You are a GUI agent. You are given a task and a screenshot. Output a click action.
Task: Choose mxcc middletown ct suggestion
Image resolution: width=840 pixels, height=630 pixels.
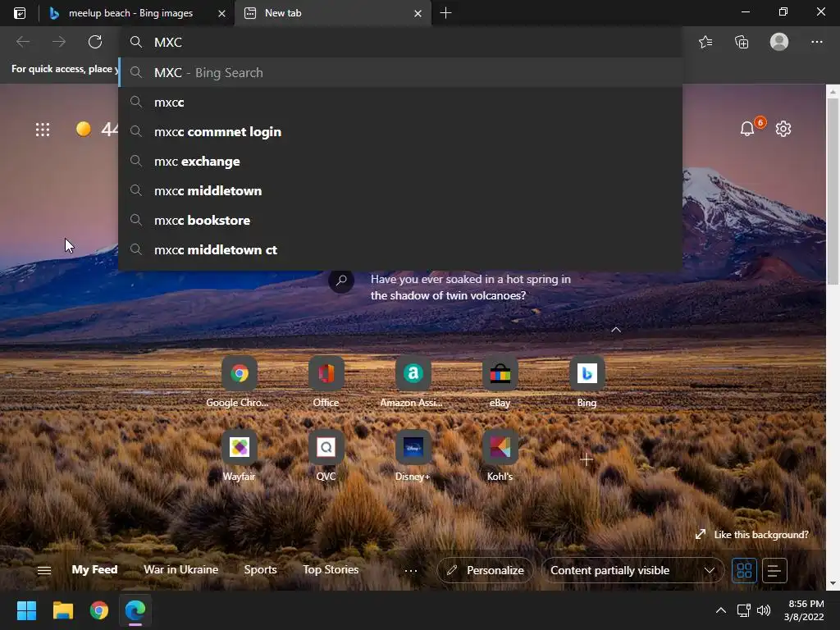coord(400,249)
